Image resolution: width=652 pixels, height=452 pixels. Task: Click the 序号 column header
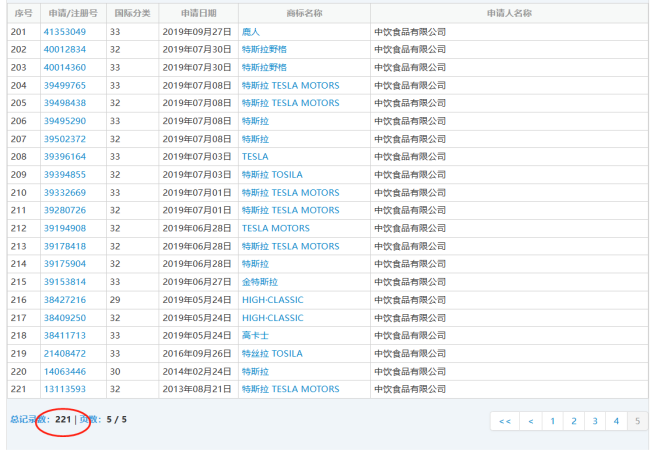[23, 13]
